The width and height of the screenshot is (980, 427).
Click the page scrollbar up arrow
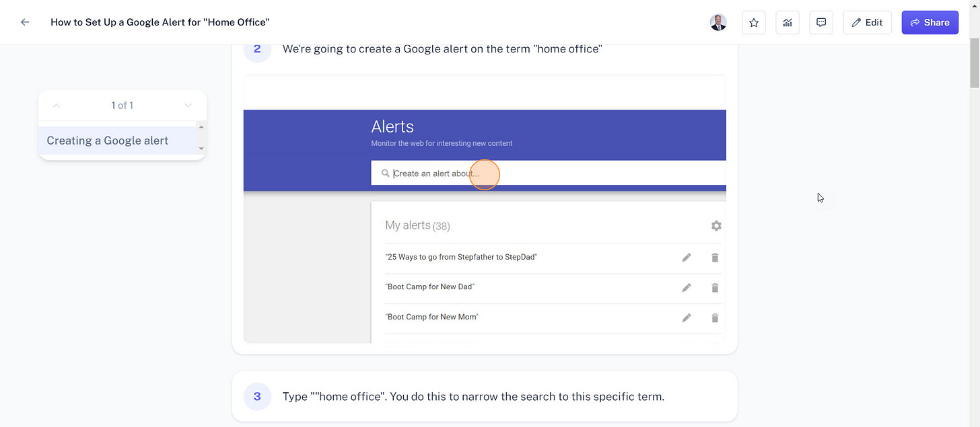974,5
